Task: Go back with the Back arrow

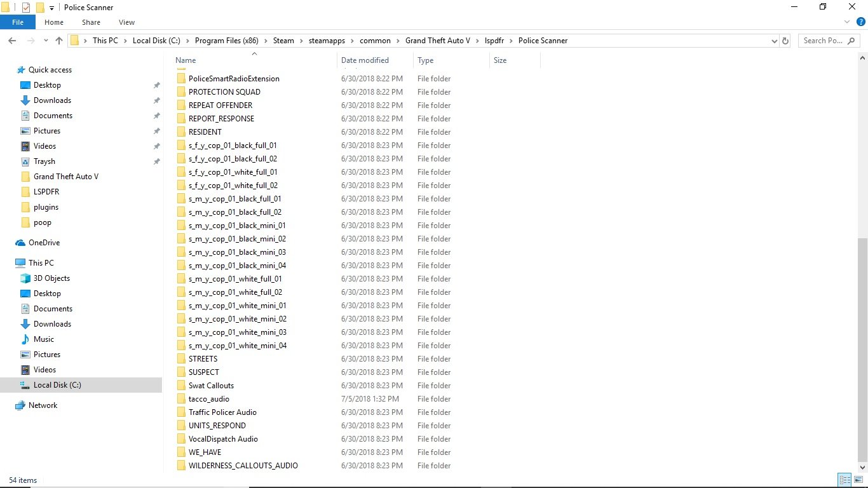Action: (12, 41)
